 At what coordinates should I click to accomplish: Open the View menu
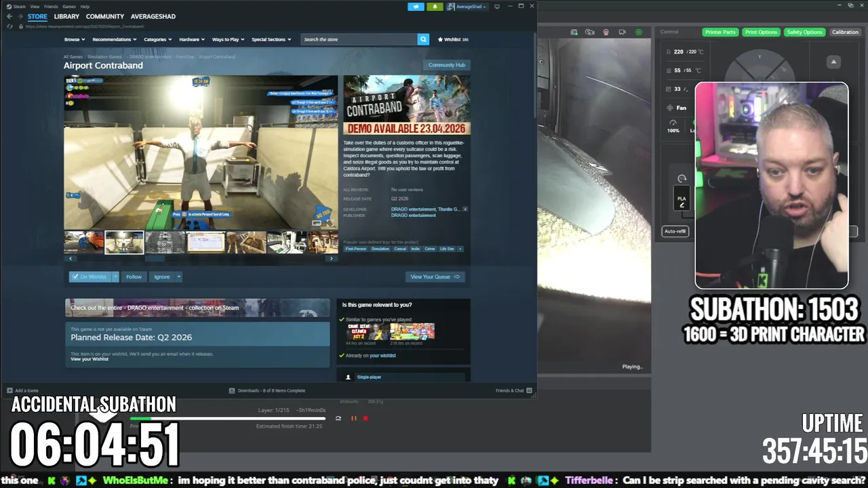(35, 6)
